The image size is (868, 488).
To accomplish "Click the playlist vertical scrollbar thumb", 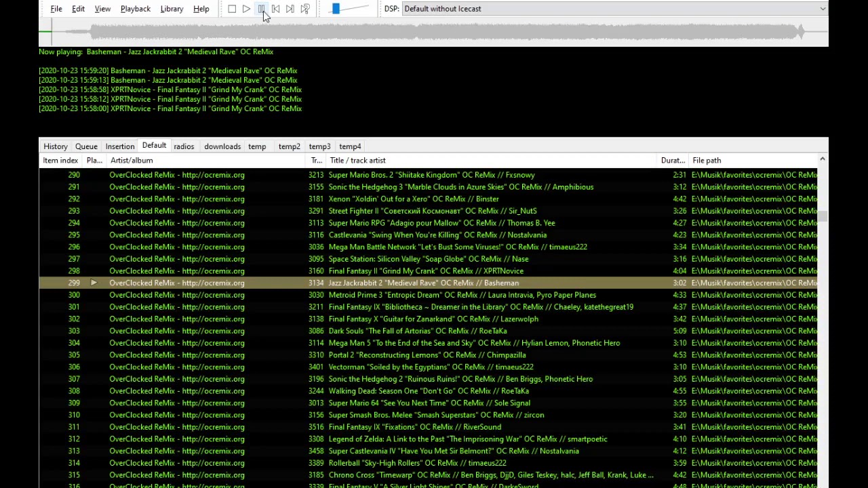I will pos(823,216).
